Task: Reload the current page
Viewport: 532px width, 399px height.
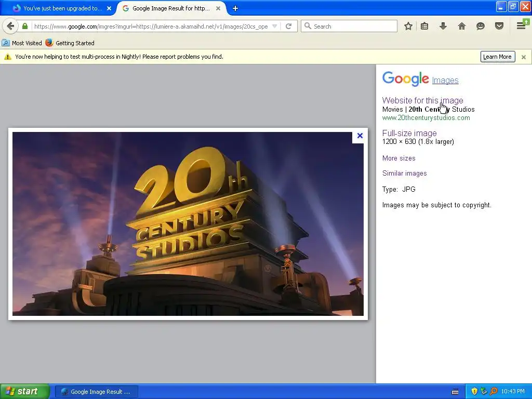Action: pyautogui.click(x=289, y=26)
